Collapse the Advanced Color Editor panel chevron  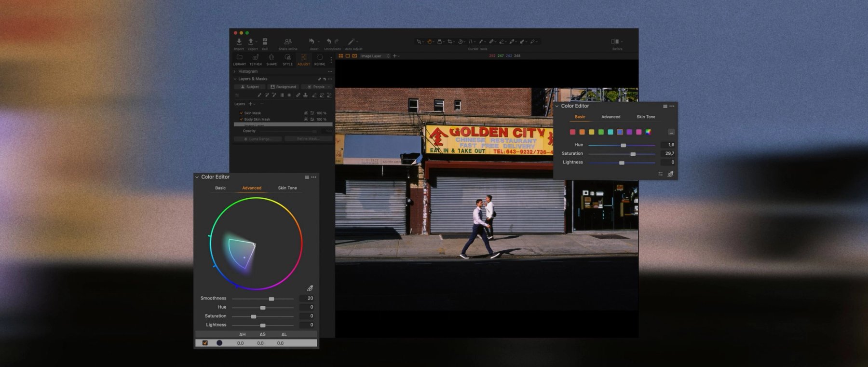coord(197,177)
